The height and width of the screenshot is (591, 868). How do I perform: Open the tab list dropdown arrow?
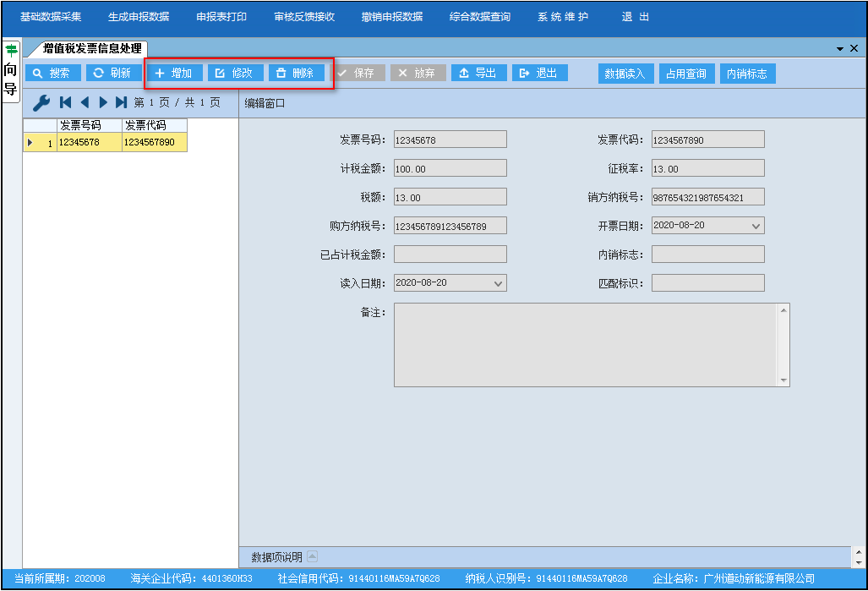click(840, 49)
